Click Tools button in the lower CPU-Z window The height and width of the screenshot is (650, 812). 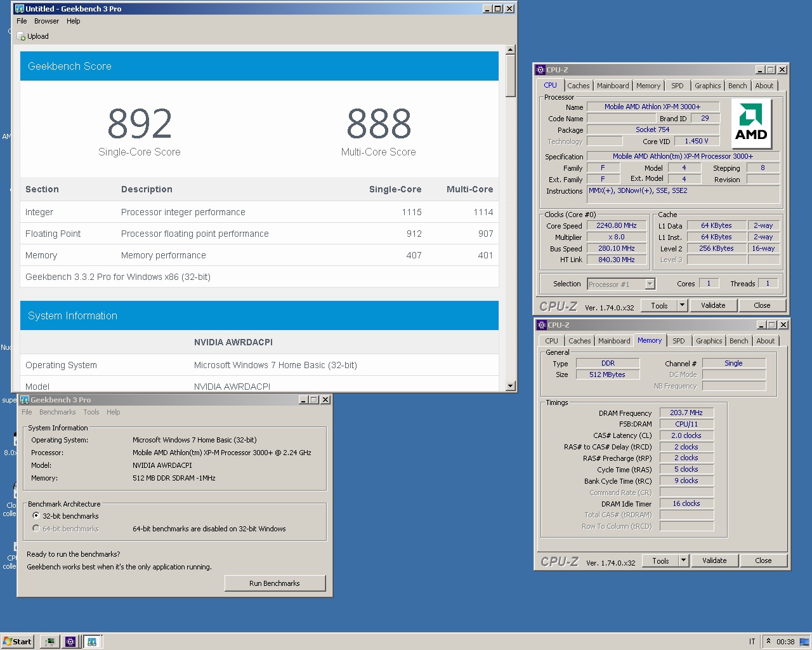[660, 560]
